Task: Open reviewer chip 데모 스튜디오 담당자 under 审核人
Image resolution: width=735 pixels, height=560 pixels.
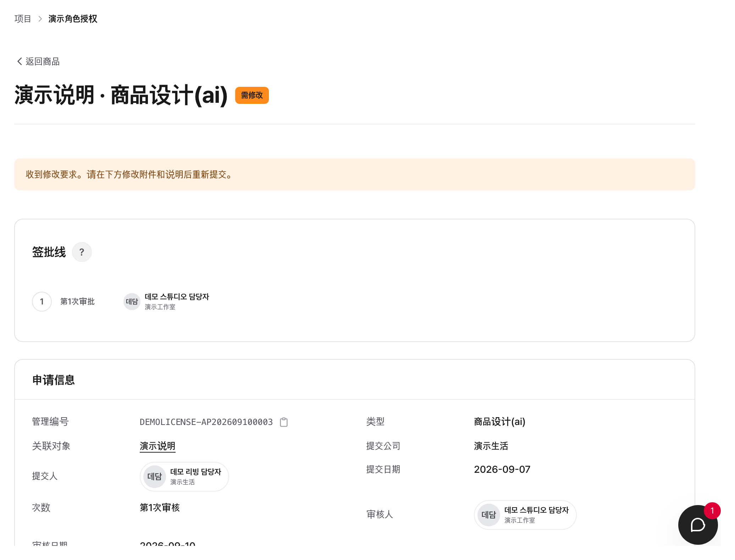Action: 525,515
